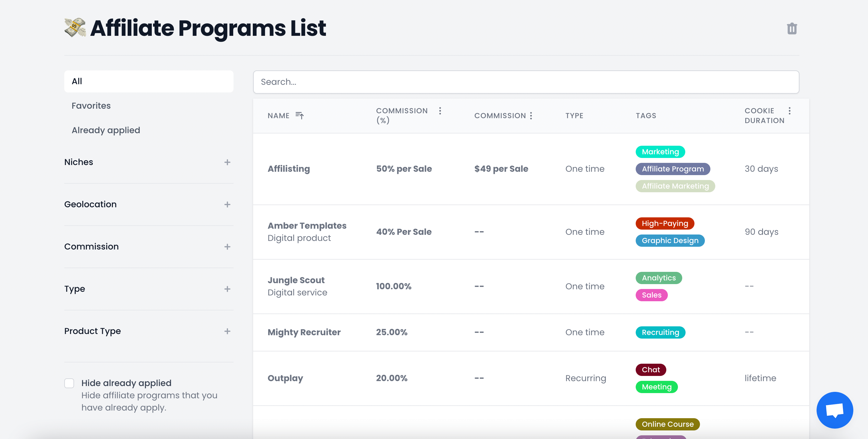Click the Affiliate Program tag
Screen dimensions: 868x439
(x=672, y=169)
